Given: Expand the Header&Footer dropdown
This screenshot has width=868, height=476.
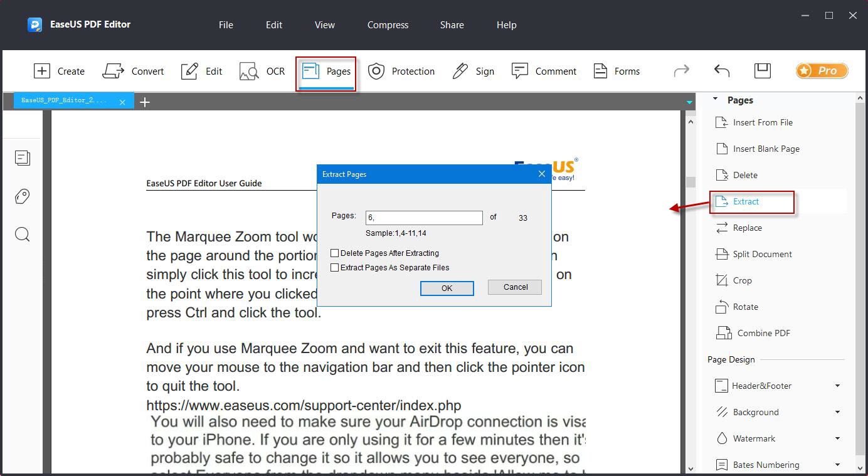Looking at the screenshot, I should [839, 385].
